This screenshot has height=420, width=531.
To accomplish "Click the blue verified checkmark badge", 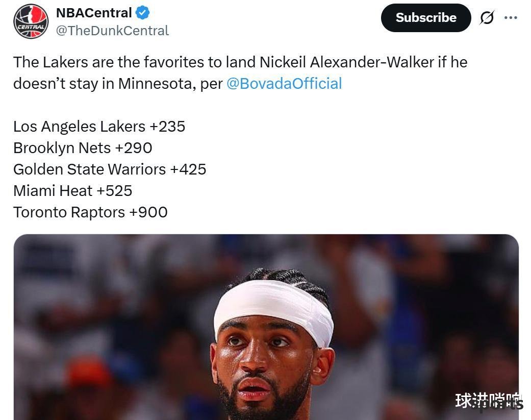I will tap(143, 13).
